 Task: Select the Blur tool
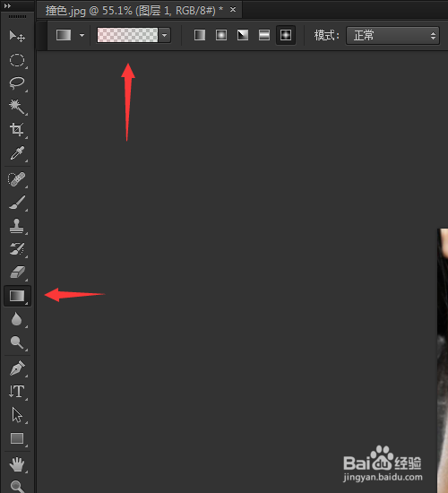click(x=17, y=319)
